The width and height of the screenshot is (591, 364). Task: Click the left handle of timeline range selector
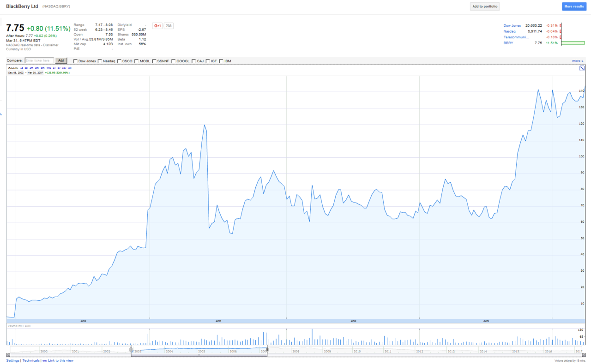click(131, 350)
